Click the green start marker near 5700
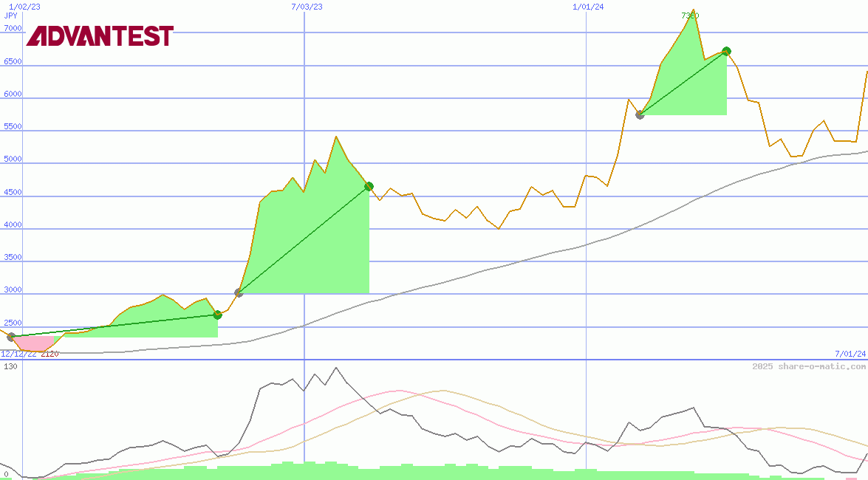 click(x=640, y=114)
